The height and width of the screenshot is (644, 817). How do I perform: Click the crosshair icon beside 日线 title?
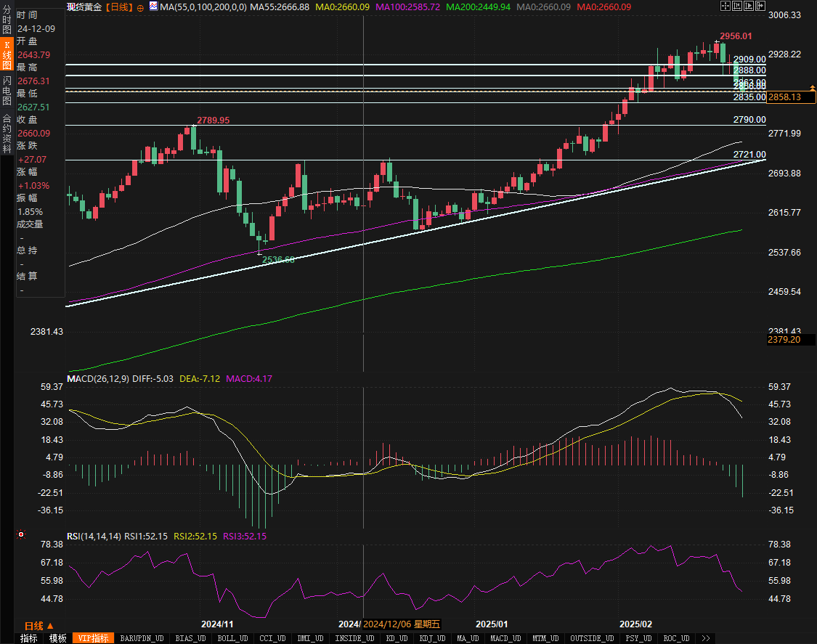click(140, 7)
